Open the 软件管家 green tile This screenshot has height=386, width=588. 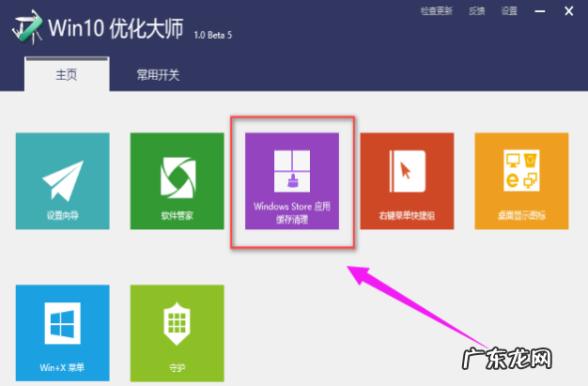pos(177,181)
